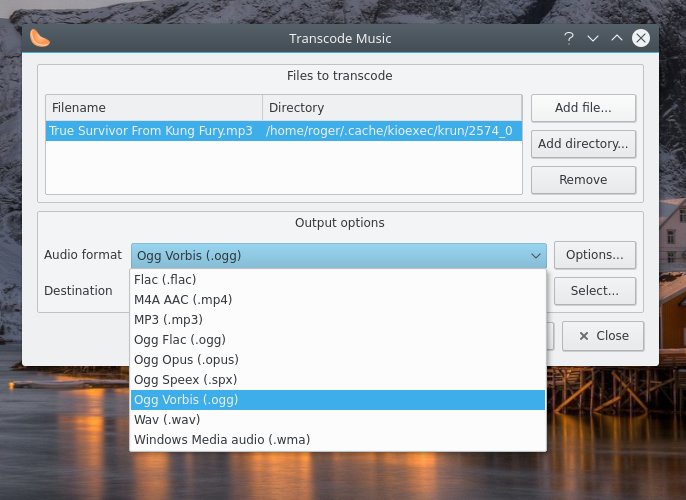686x500 pixels.
Task: Select True Survivor From Kung Fury.mp3 filename
Action: pos(151,131)
